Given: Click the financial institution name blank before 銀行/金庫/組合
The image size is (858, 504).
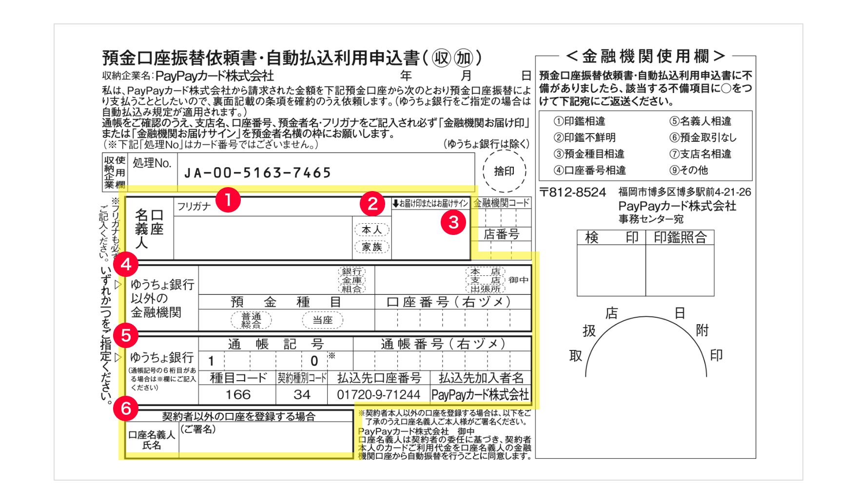Looking at the screenshot, I should tap(268, 280).
